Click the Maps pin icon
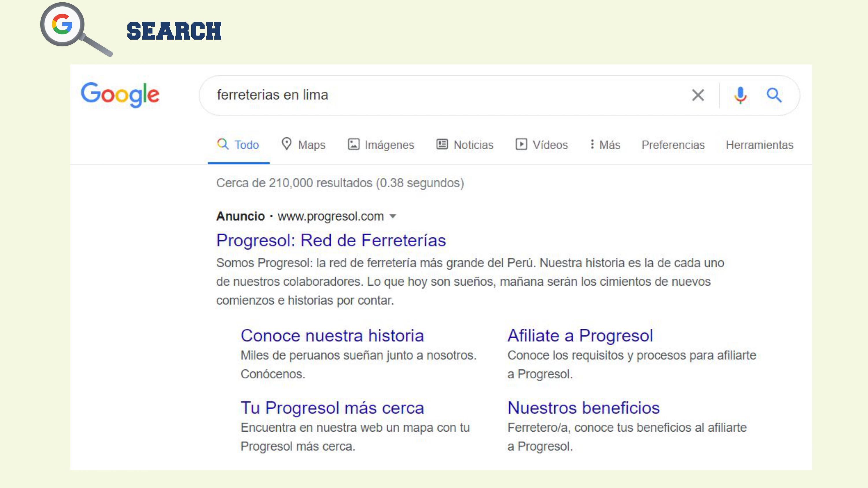The image size is (868, 488). 286,144
